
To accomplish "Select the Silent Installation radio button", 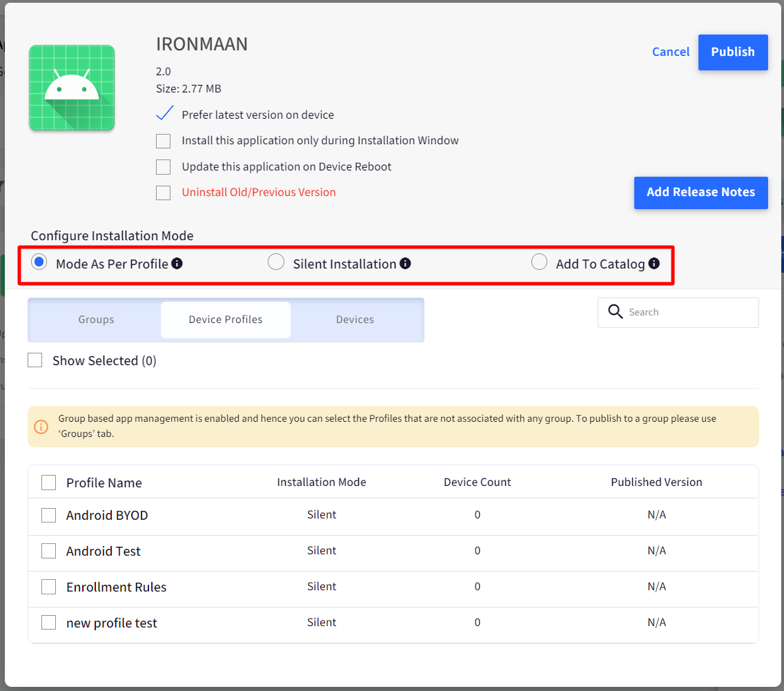I will [276, 262].
